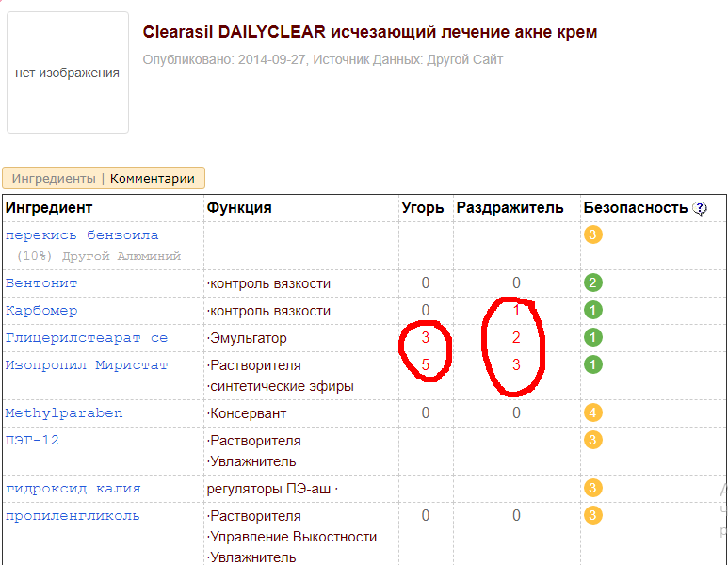Click the Угорь column header
This screenshot has width=728, height=565.
(x=423, y=207)
